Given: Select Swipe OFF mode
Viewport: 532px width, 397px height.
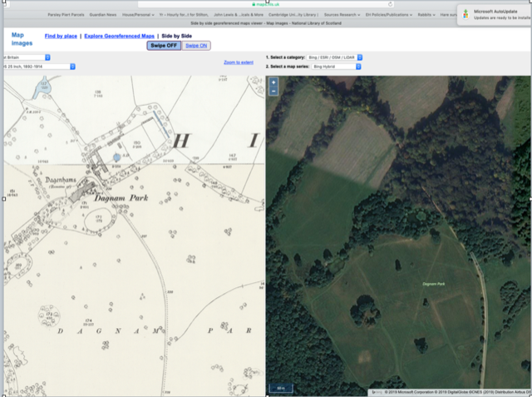Looking at the screenshot, I should pos(164,46).
